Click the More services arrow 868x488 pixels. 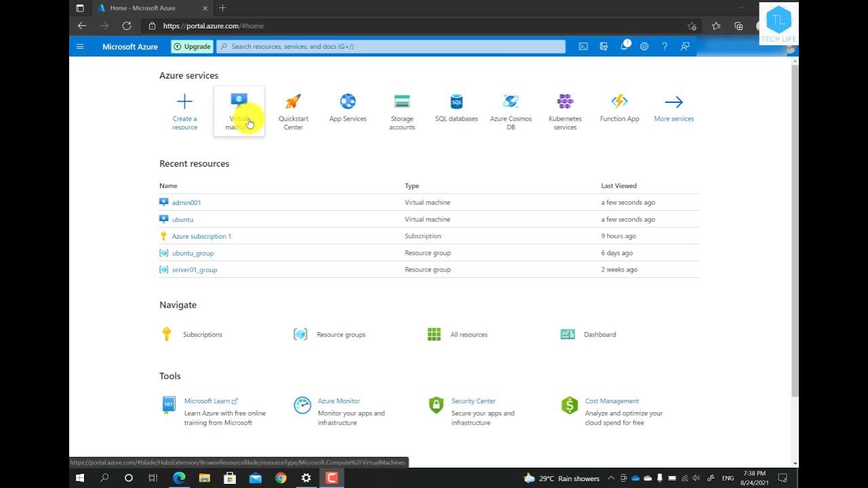coord(673,102)
